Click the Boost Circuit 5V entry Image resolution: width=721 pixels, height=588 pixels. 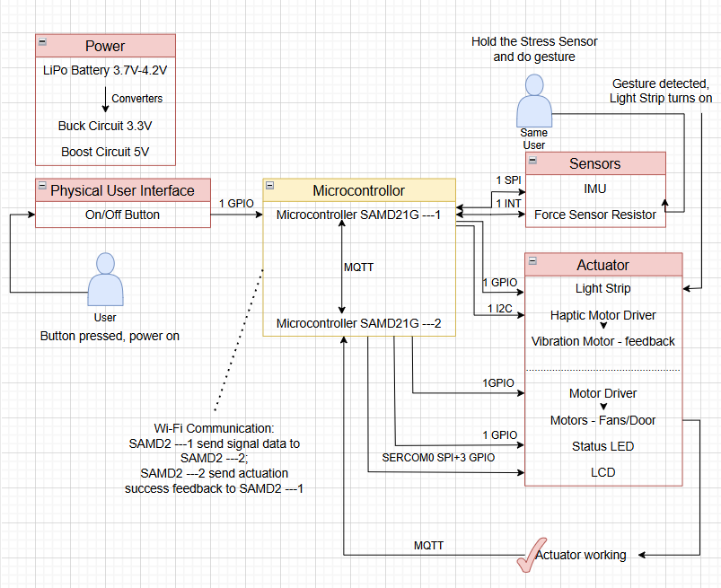[105, 152]
